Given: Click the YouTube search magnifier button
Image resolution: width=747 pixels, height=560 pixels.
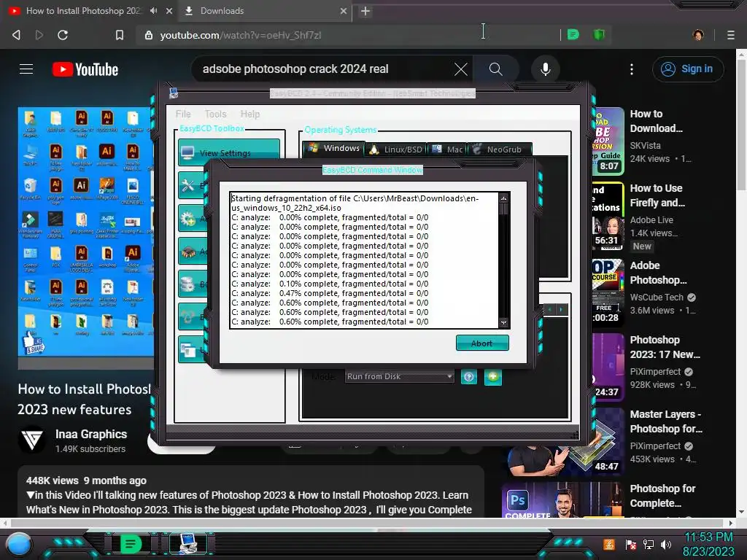Looking at the screenshot, I should 495,69.
